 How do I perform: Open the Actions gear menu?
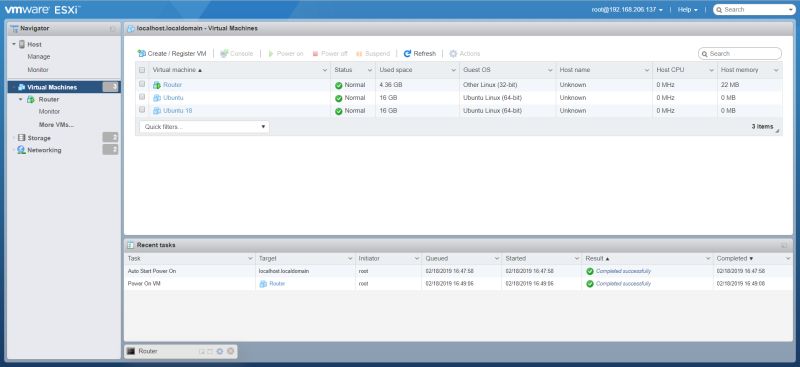point(464,54)
